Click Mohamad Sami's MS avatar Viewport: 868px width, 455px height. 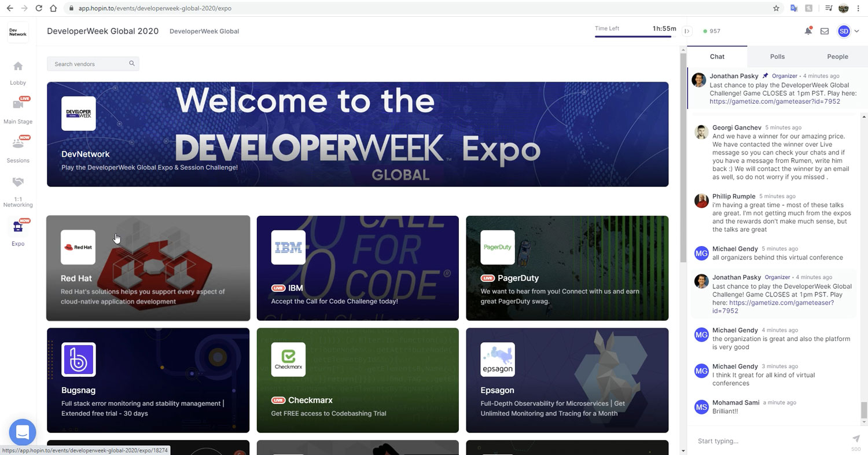click(x=701, y=407)
